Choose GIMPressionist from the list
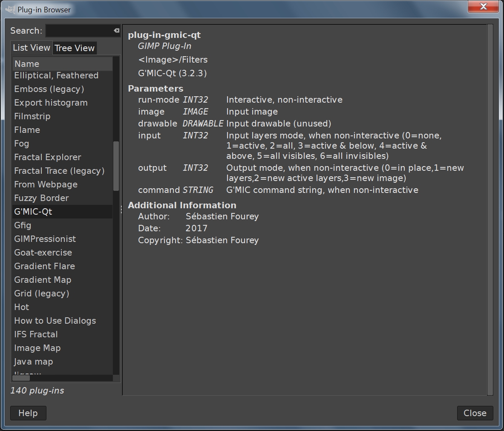This screenshot has height=431, width=504. click(x=63, y=239)
